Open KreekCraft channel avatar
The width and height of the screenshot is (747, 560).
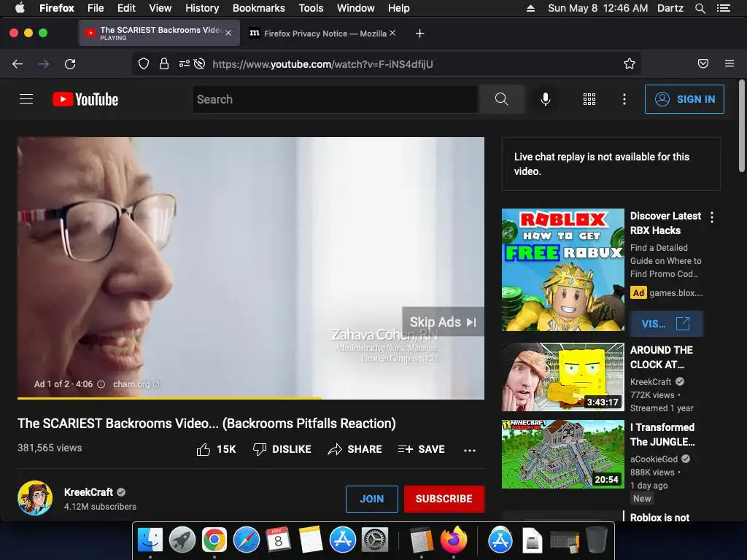[35, 498]
